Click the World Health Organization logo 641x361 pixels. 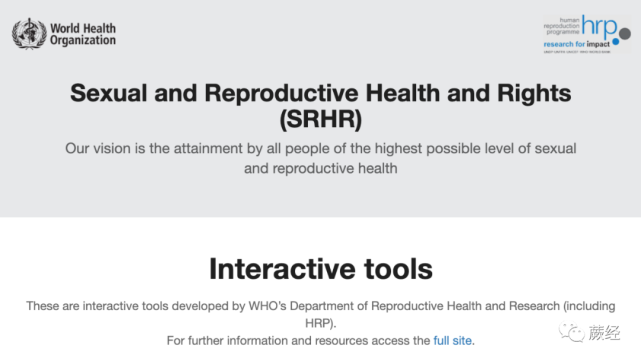[64, 34]
